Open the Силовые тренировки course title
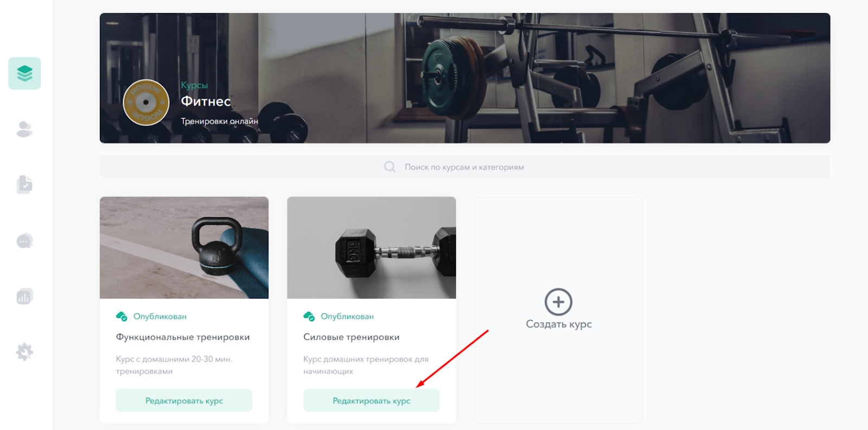The width and height of the screenshot is (868, 430). pyautogui.click(x=352, y=337)
